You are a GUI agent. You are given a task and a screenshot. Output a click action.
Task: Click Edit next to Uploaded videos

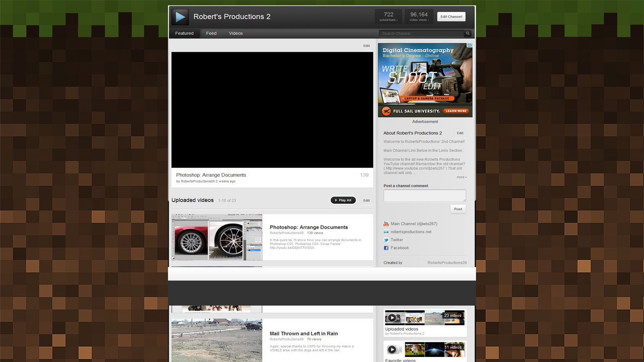pyautogui.click(x=367, y=200)
